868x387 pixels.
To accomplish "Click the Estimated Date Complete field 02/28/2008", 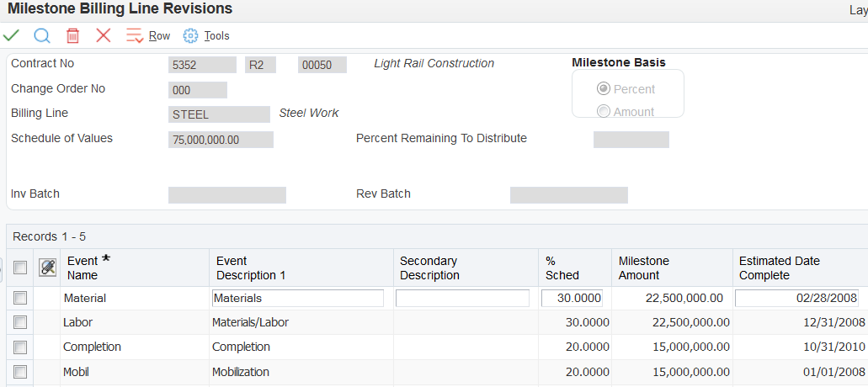I will pyautogui.click(x=796, y=298).
